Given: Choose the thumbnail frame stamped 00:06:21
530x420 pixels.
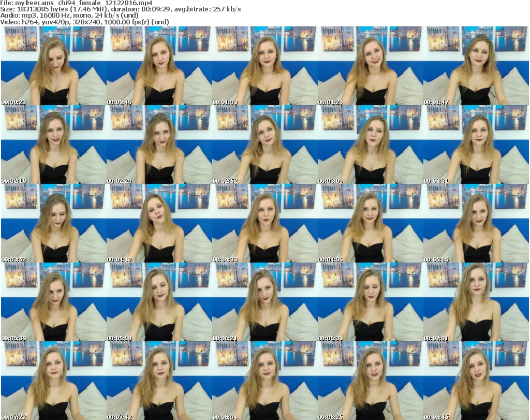Looking at the screenshot, I should click(264, 302).
